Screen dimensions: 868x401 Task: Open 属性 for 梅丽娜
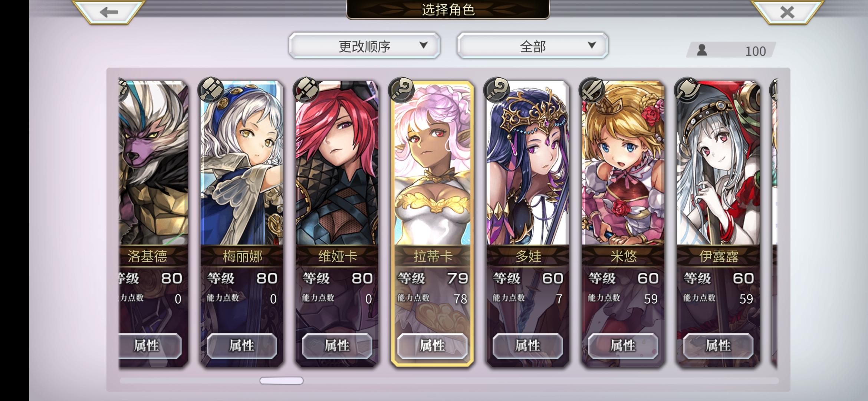point(242,346)
